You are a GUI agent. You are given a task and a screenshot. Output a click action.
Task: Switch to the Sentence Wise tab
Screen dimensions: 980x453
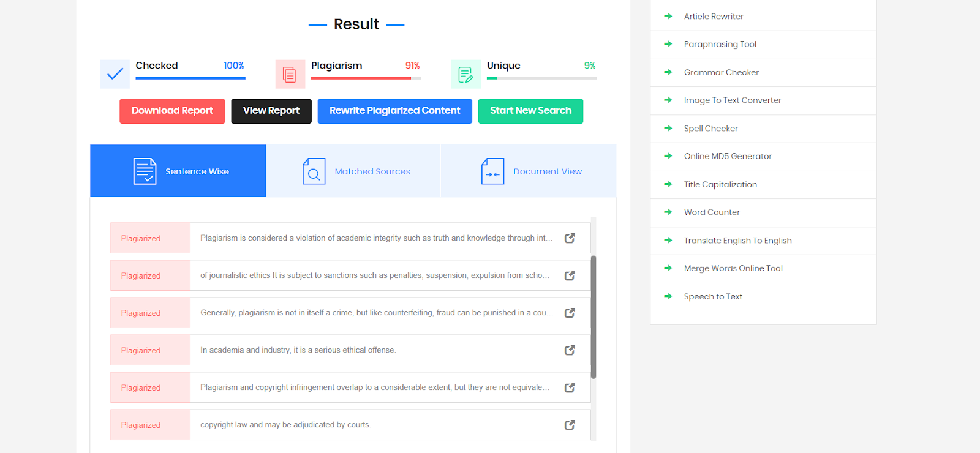click(x=178, y=171)
